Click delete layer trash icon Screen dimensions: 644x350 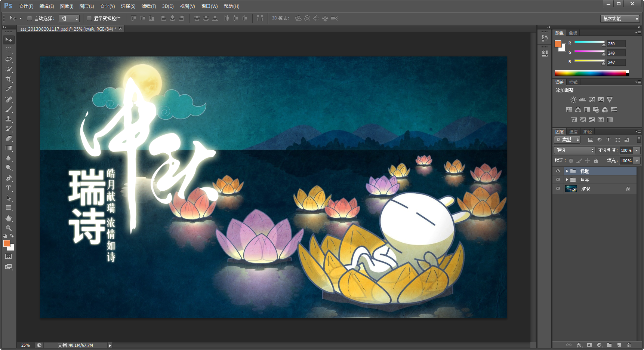click(x=629, y=345)
